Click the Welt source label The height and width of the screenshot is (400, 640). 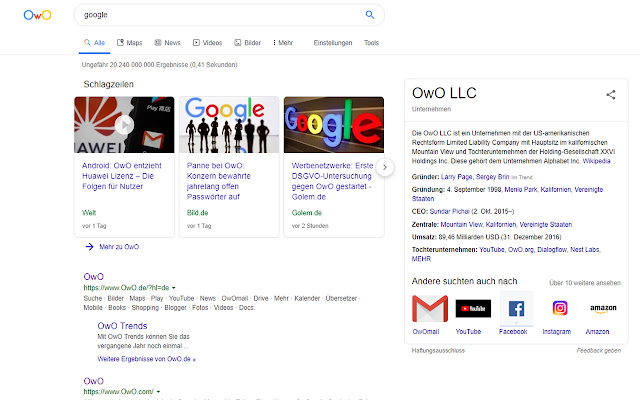89,213
